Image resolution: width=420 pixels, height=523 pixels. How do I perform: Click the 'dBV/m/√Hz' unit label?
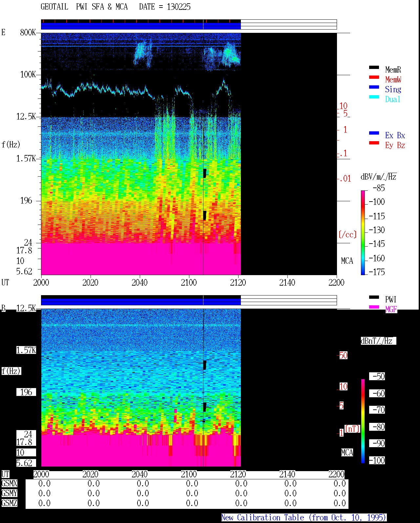(379, 177)
